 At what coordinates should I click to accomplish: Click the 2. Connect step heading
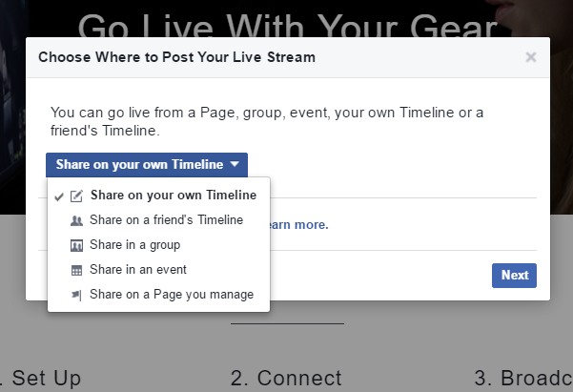click(x=286, y=378)
